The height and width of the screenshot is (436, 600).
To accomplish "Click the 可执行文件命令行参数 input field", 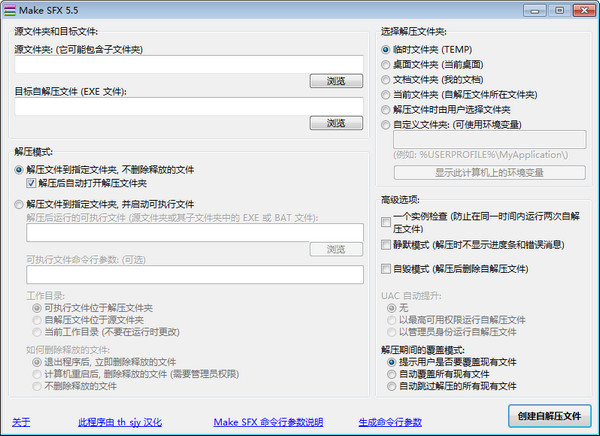I will 195,275.
